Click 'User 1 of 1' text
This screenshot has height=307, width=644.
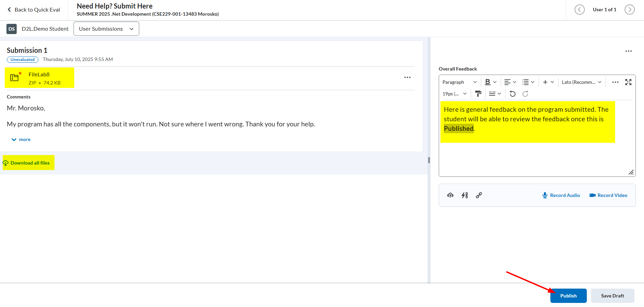pos(605,10)
